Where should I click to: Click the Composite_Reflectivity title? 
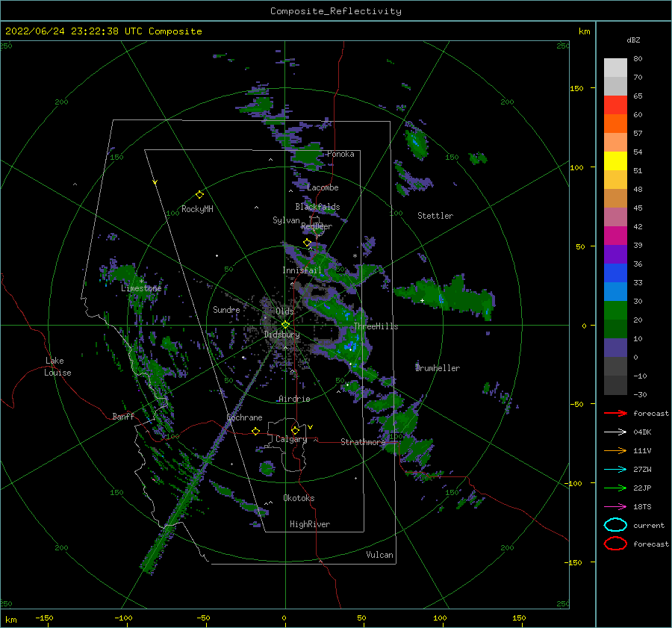(335, 11)
